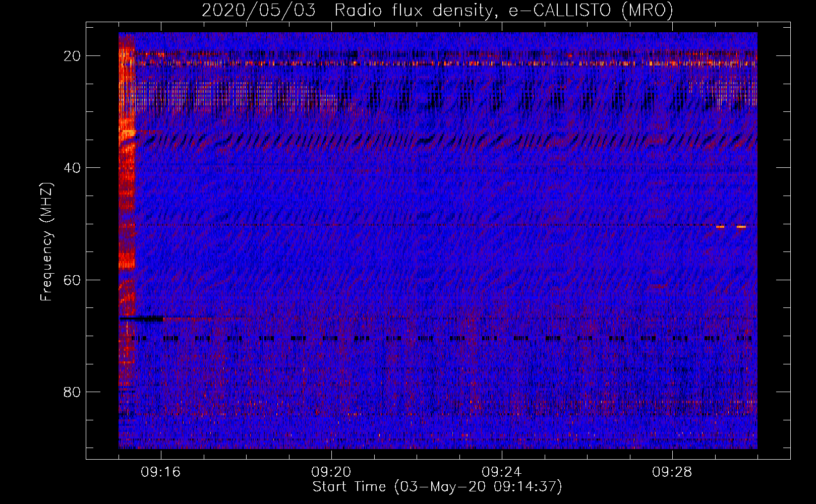Click the frequency tick label '40'
This screenshot has width=816, height=504.
72,168
